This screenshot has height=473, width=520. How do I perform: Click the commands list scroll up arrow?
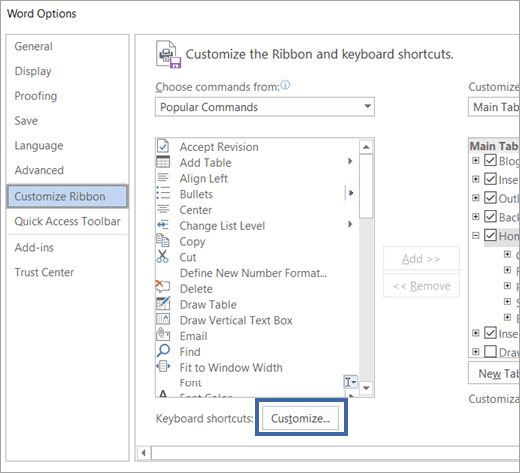click(x=366, y=147)
